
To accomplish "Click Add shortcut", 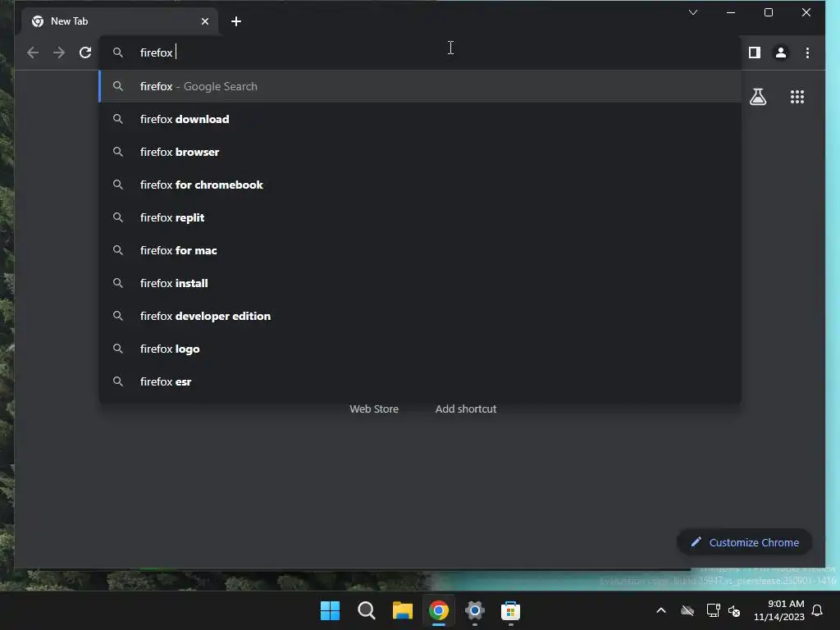I will 466,409.
